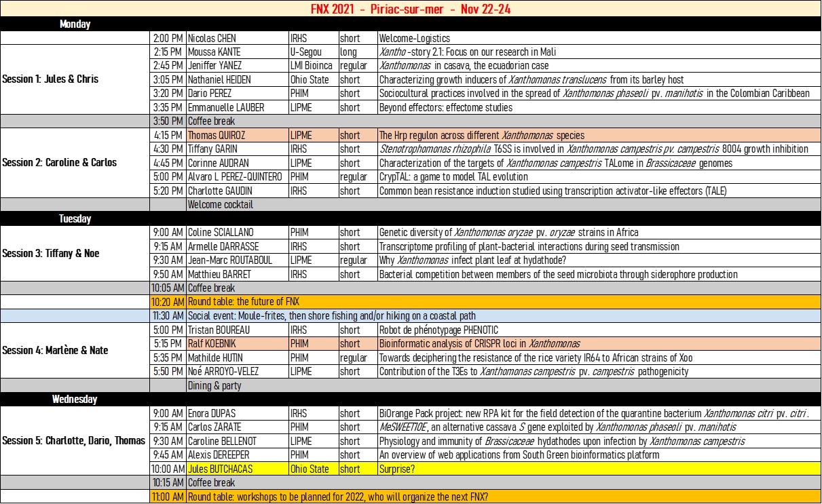Click yellow cell 'Jules BUTCHACAS'
This screenshot has height=504, width=822.
coord(237,469)
